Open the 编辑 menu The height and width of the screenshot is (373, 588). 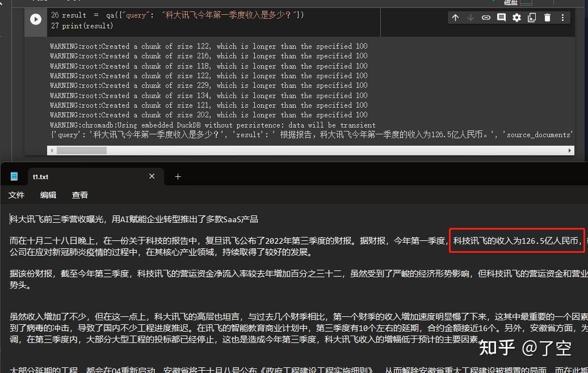pyautogui.click(x=48, y=195)
